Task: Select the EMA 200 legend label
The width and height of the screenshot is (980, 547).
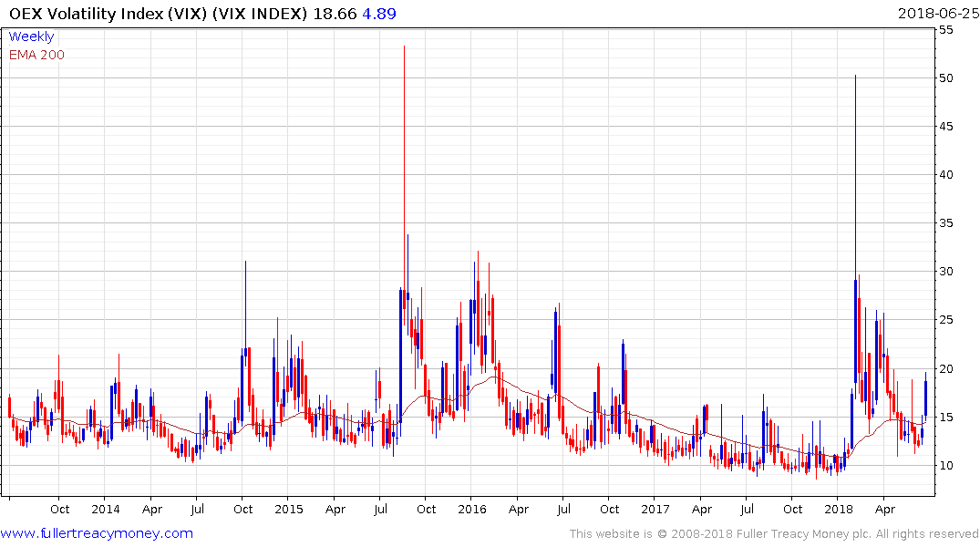Action: 36,55
